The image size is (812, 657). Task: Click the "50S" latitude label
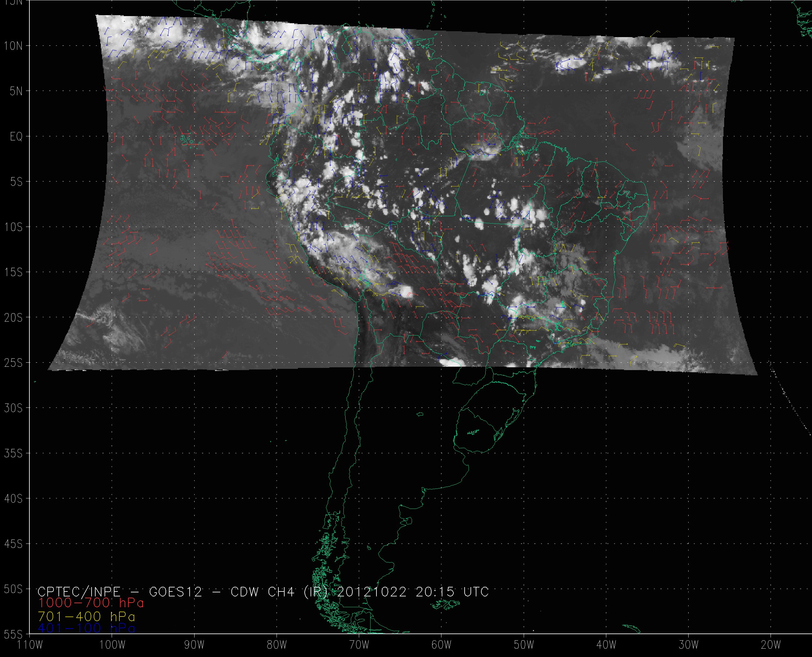click(x=14, y=589)
